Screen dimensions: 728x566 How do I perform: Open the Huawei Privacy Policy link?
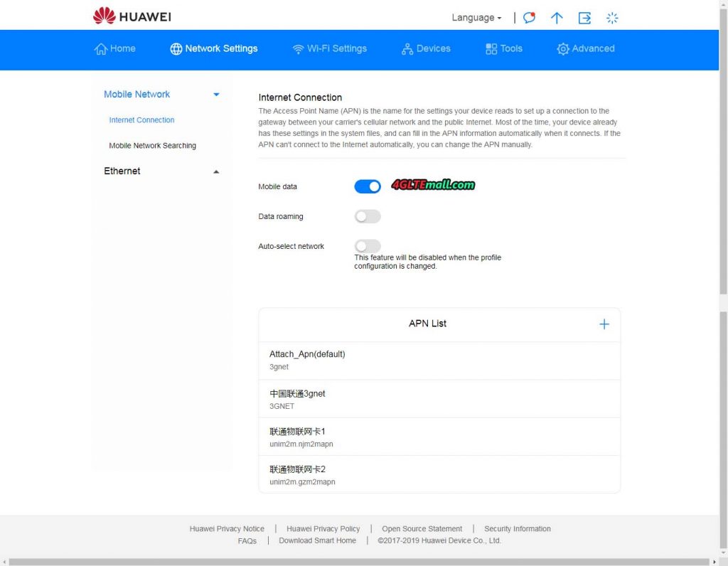point(323,528)
